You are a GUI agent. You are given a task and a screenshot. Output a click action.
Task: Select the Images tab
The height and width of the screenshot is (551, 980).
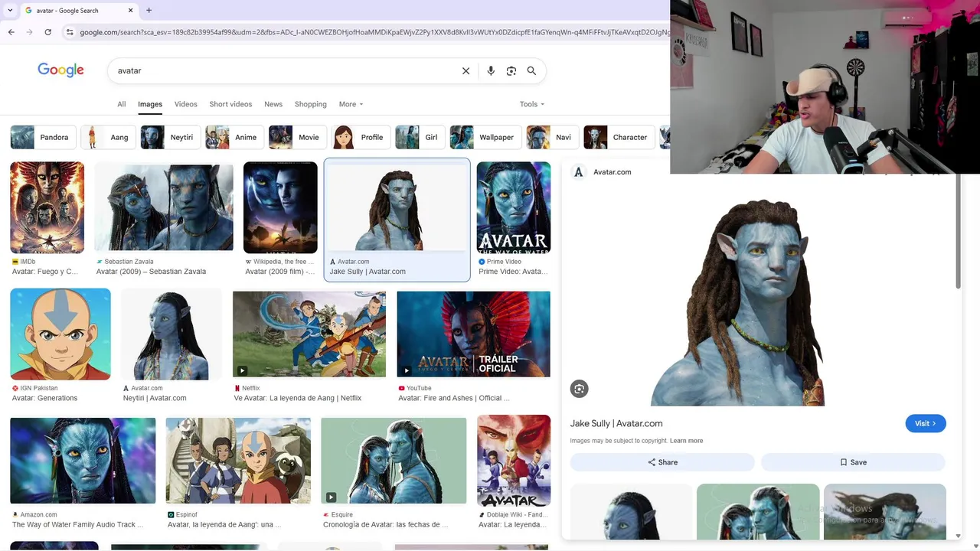[x=150, y=104]
